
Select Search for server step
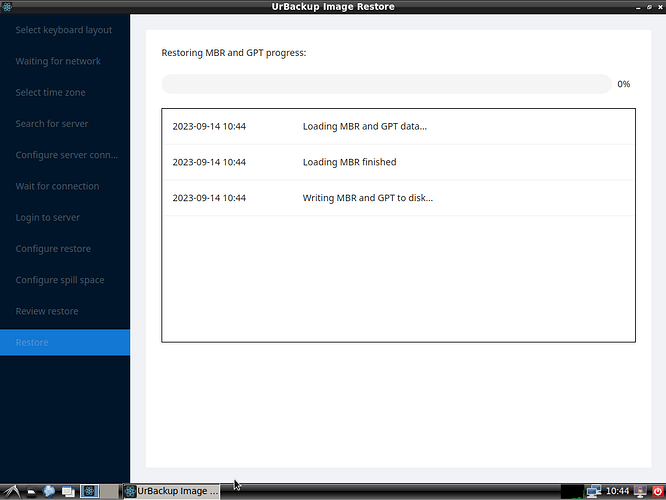[x=52, y=124]
